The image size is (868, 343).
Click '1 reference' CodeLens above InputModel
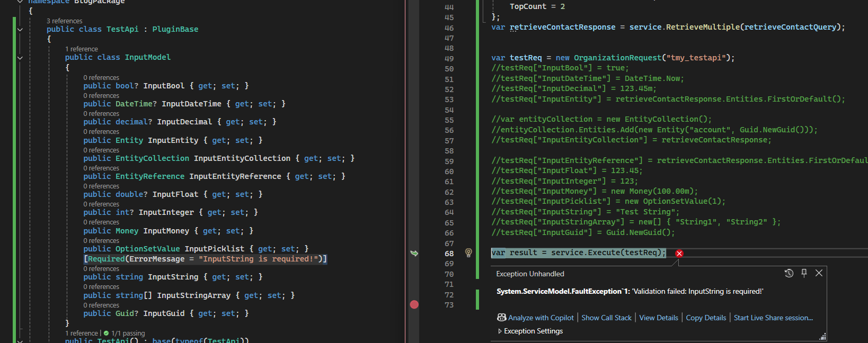coord(82,49)
